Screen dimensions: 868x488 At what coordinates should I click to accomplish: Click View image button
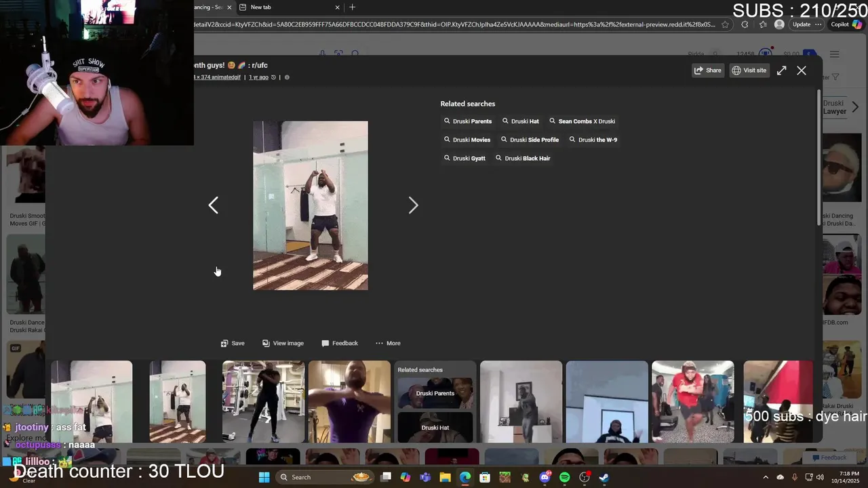(x=283, y=343)
